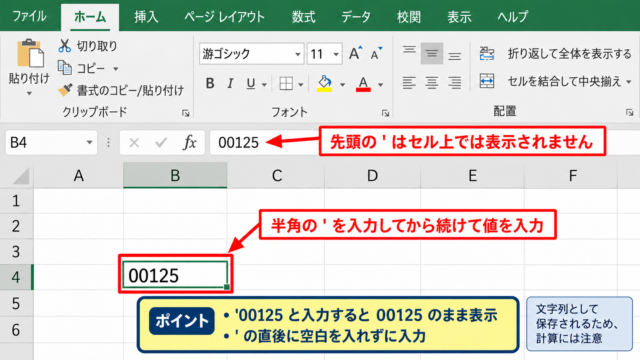Click the formula bar confirm checkmark
Screen dimensions: 640x360
coord(161,142)
